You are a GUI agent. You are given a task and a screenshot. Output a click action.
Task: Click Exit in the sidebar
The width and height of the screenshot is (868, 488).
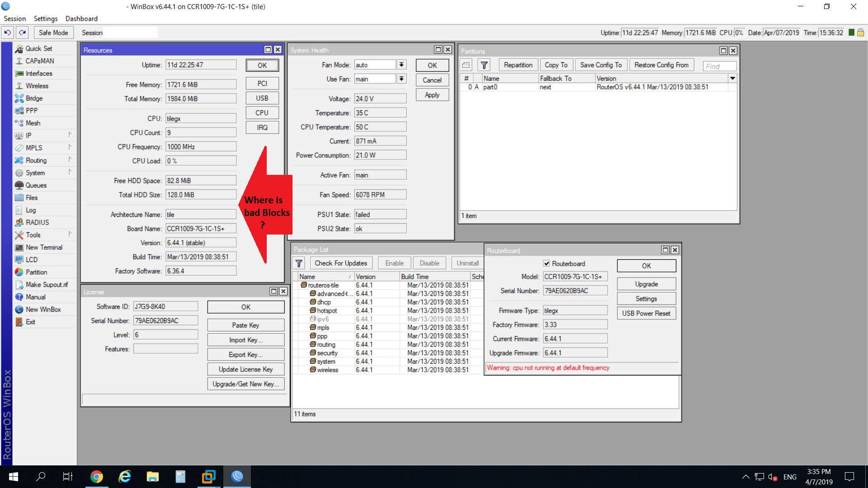pos(30,322)
